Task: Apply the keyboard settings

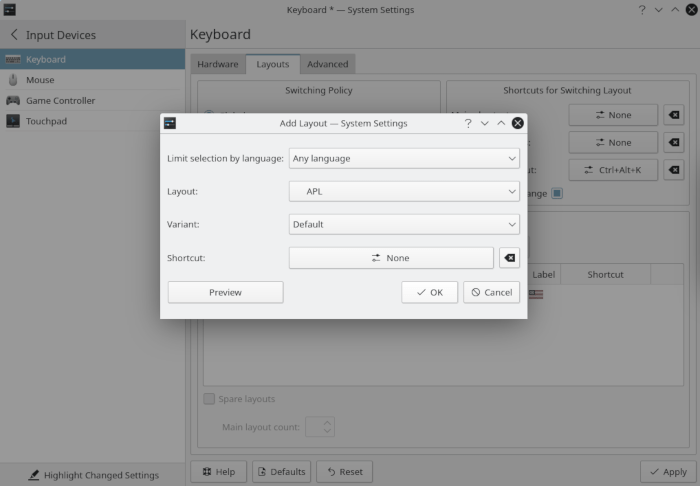Action: pyautogui.click(x=668, y=472)
